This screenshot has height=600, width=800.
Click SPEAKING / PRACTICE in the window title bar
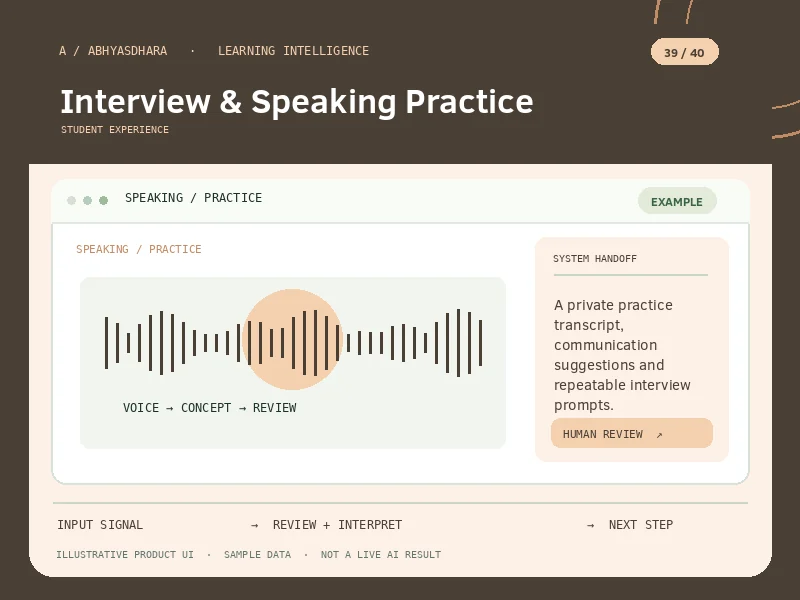[193, 197]
